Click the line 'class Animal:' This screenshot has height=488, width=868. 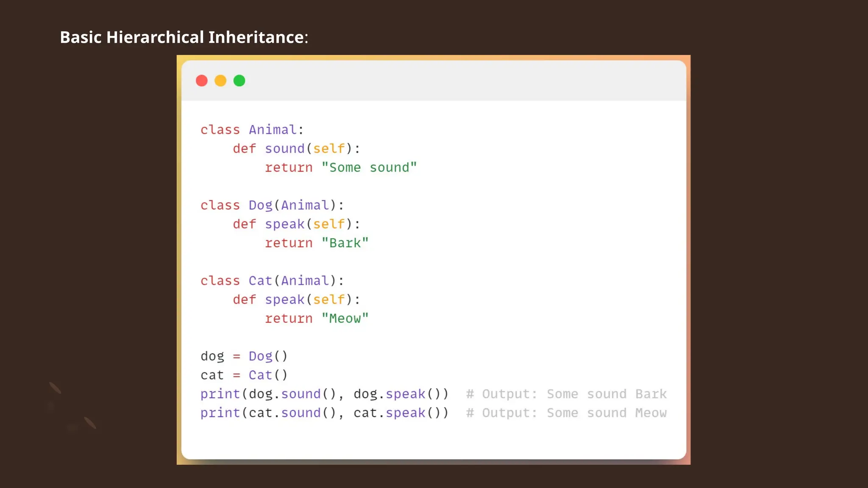coord(252,130)
